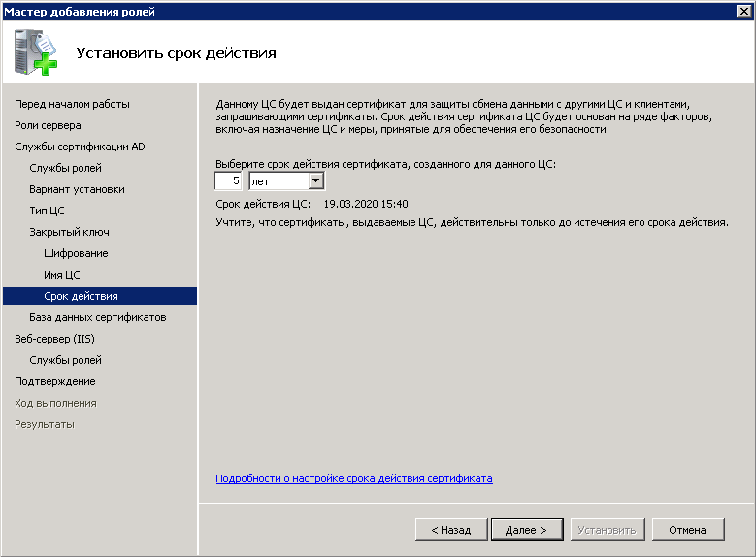Open the certificate validity period details link
Viewport: 756px width, 557px height.
(353, 478)
